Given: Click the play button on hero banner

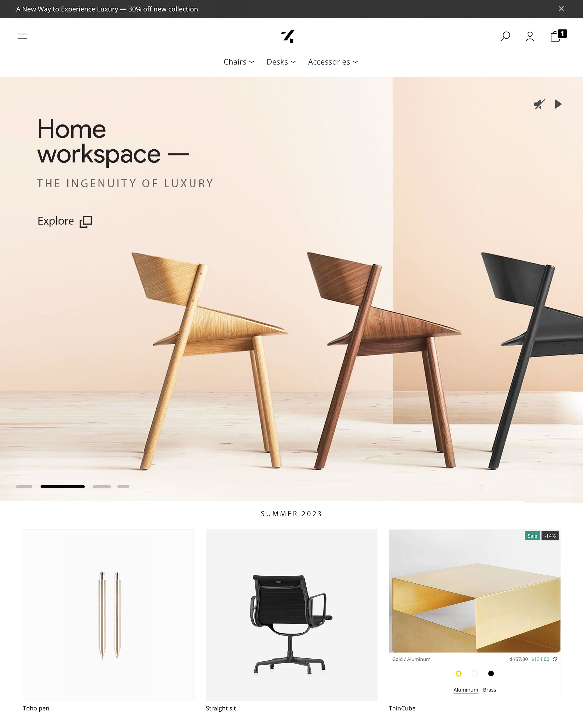Looking at the screenshot, I should tap(558, 104).
